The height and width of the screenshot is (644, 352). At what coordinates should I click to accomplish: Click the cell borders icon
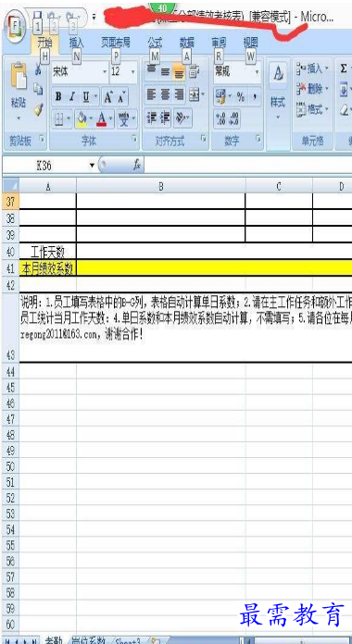pos(58,119)
